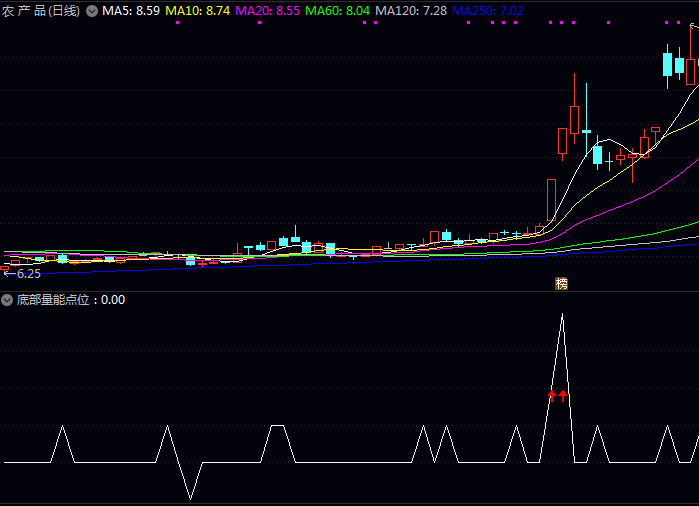Click the lowest dip in indicator line
The width and height of the screenshot is (699, 506).
(190, 497)
